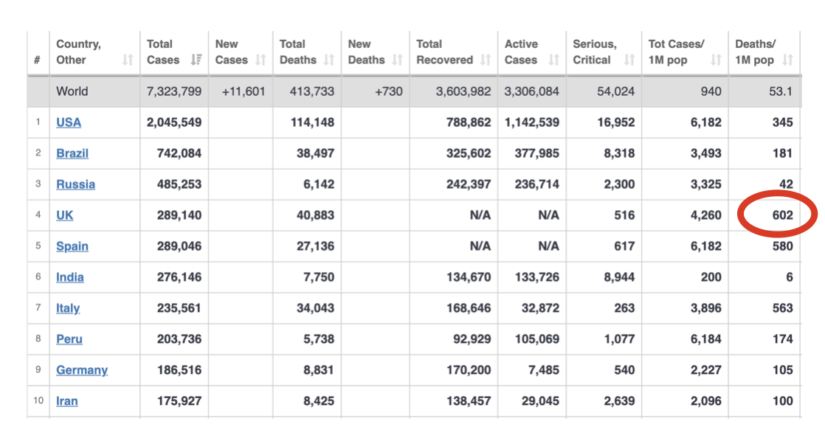Select World serious critical 54,024
Image resolution: width=825 pixels, height=435 pixels.
[616, 92]
